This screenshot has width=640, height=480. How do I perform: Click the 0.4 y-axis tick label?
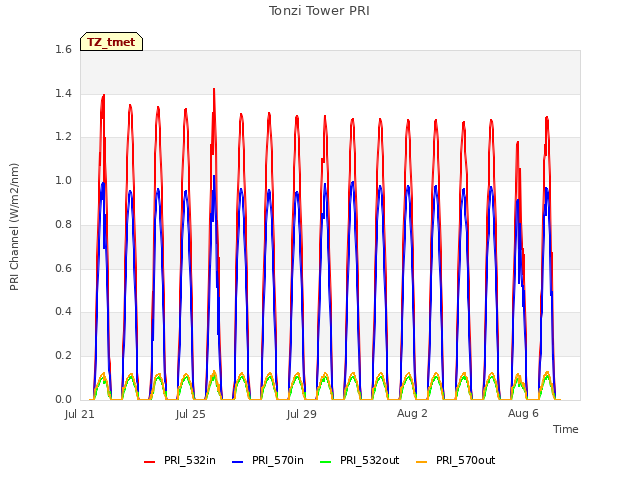[x=63, y=312]
